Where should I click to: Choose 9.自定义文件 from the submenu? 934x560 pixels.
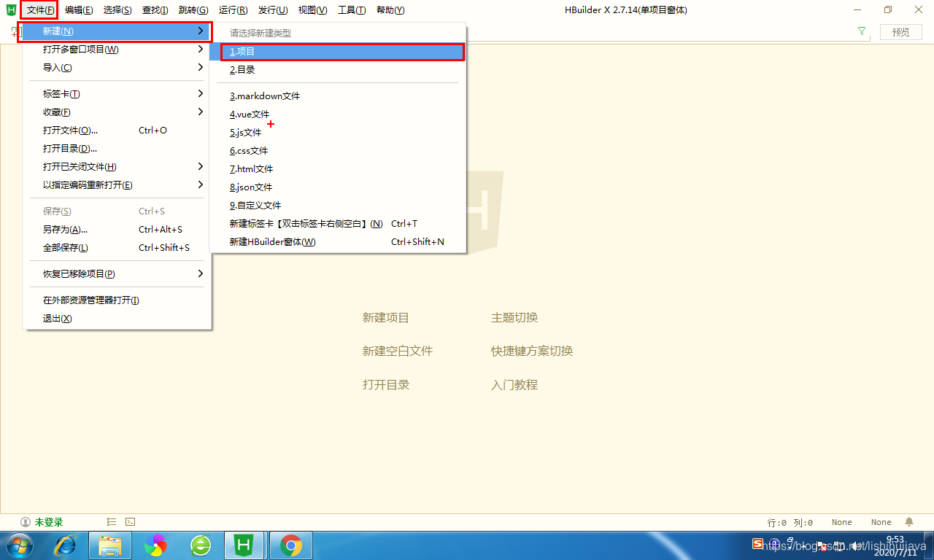(x=338, y=206)
